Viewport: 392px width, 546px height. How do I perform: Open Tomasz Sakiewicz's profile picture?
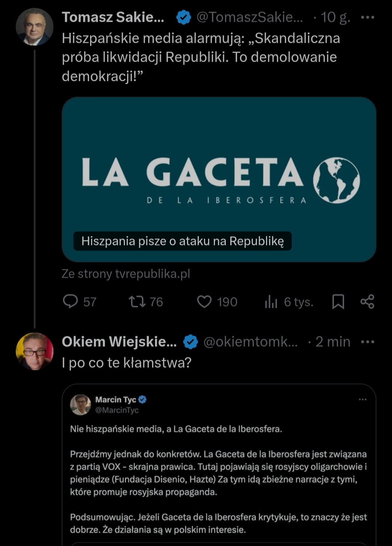point(34,27)
